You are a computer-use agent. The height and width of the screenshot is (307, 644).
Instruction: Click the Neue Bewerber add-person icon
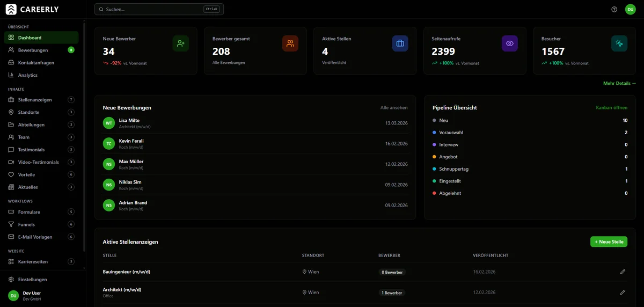click(181, 43)
